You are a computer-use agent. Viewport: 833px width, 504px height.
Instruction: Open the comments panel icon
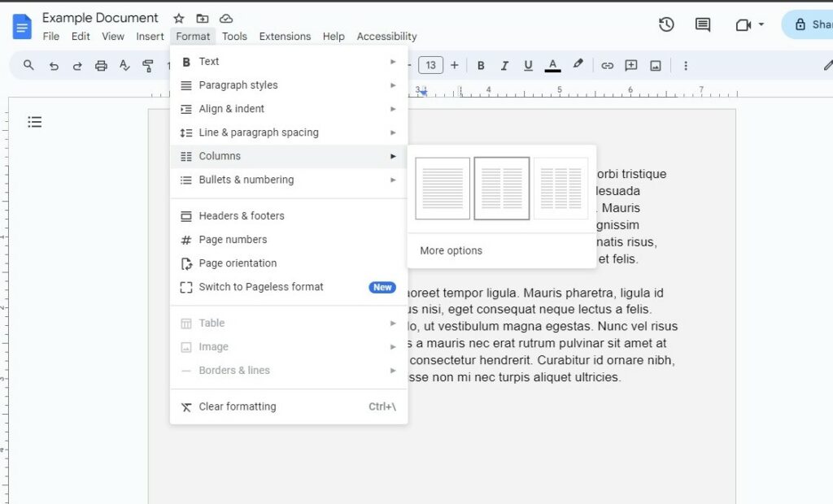tap(701, 24)
